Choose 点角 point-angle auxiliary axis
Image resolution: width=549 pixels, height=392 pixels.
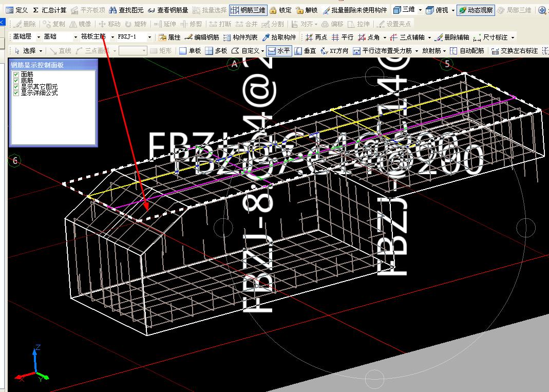(x=369, y=37)
